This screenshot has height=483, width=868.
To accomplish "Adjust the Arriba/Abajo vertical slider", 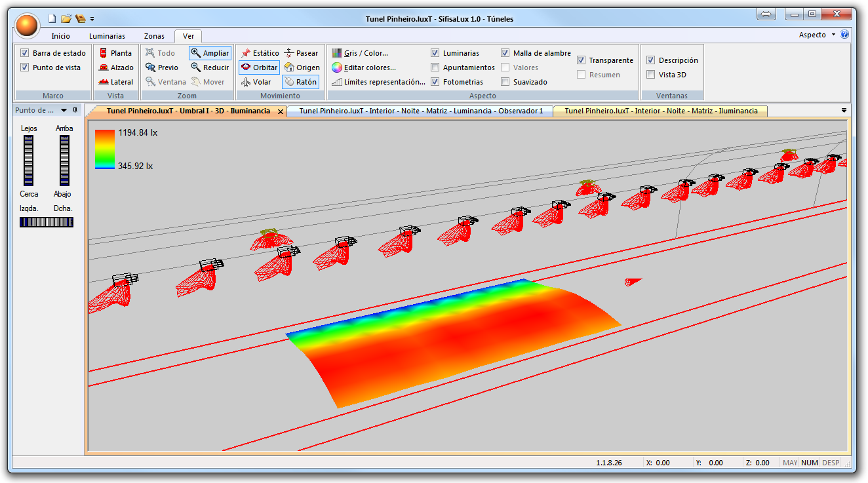I will pyautogui.click(x=65, y=161).
